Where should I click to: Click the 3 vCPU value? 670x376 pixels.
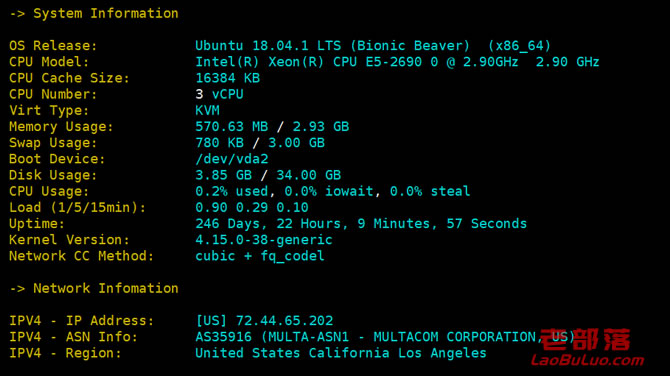[x=220, y=94]
